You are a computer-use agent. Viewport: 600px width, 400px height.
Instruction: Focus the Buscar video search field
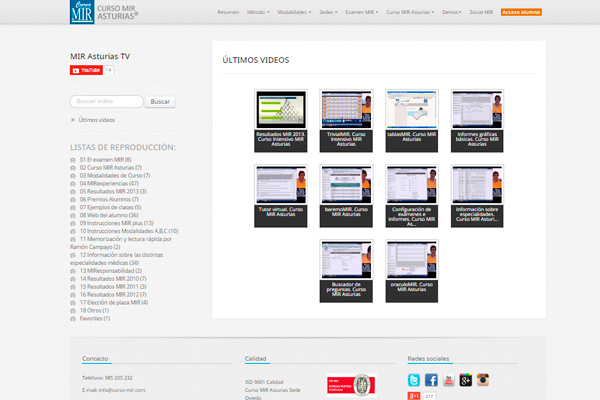tap(107, 101)
